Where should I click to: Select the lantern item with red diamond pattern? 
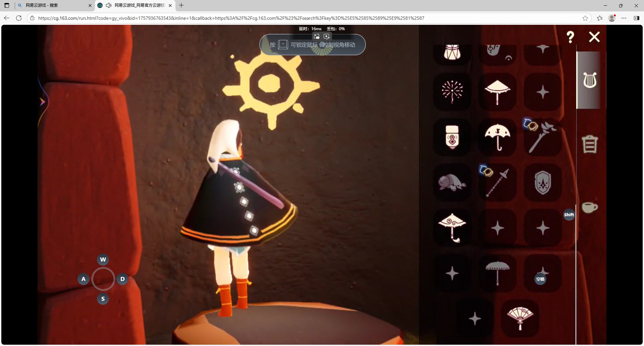coord(452,137)
